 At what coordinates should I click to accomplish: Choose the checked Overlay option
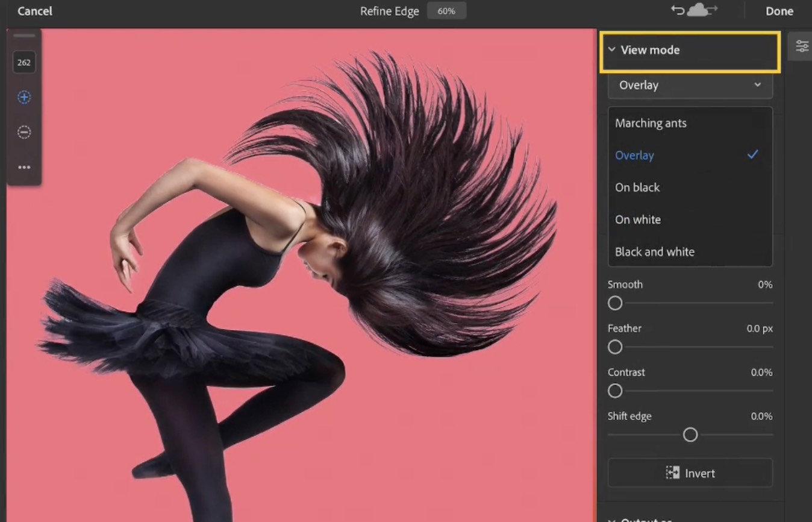click(690, 155)
